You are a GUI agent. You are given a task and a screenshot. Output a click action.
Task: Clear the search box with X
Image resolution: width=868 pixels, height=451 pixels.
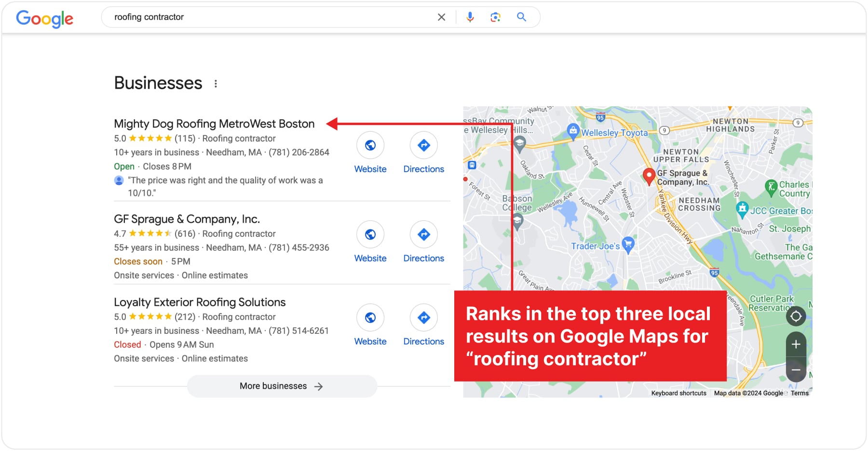coord(441,17)
